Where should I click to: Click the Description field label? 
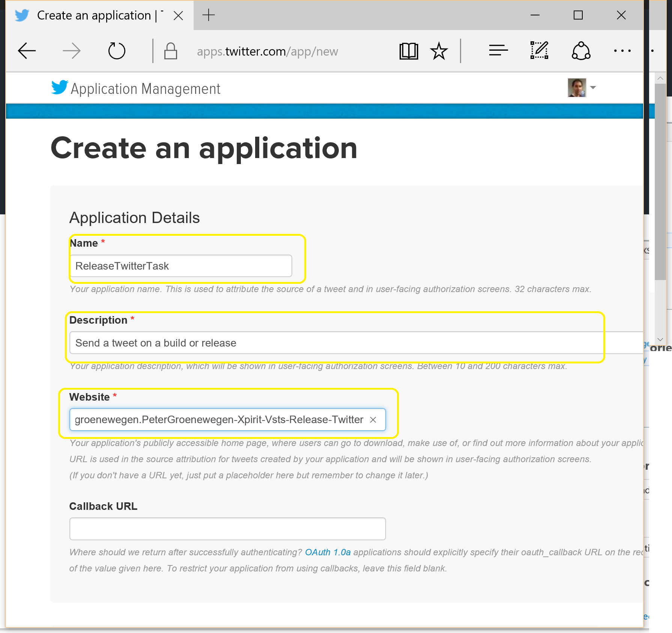click(98, 320)
